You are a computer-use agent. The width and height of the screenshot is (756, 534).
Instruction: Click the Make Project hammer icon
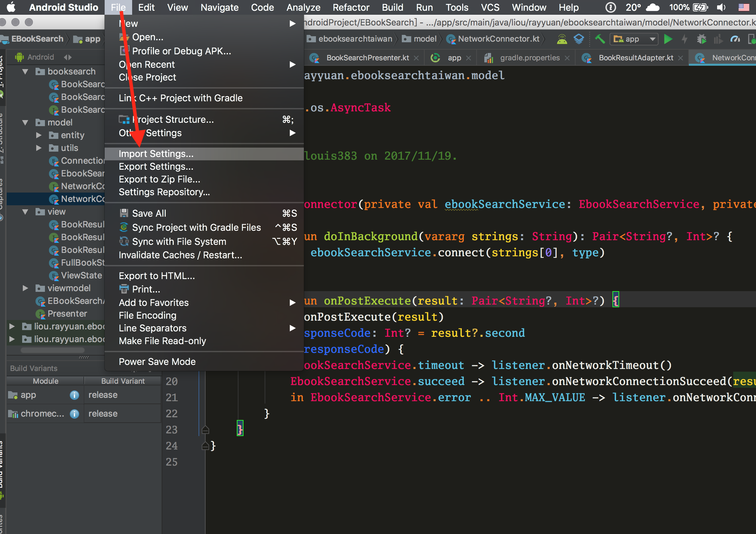coord(600,39)
